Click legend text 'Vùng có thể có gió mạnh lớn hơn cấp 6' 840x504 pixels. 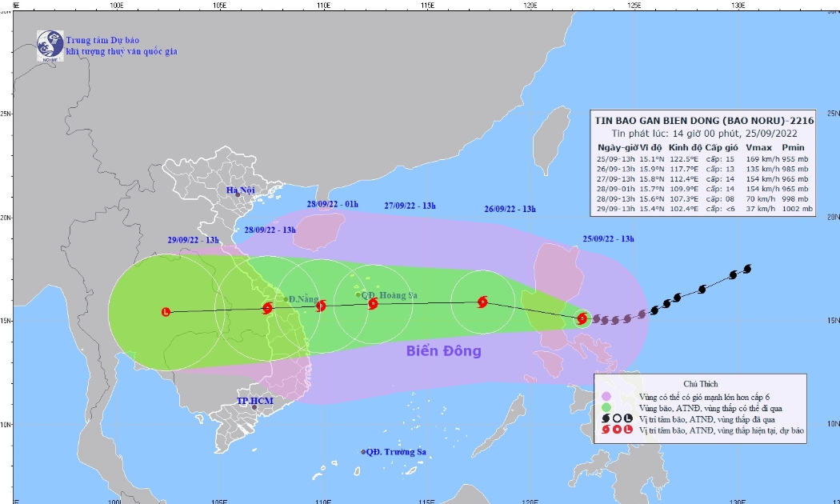tap(704, 397)
